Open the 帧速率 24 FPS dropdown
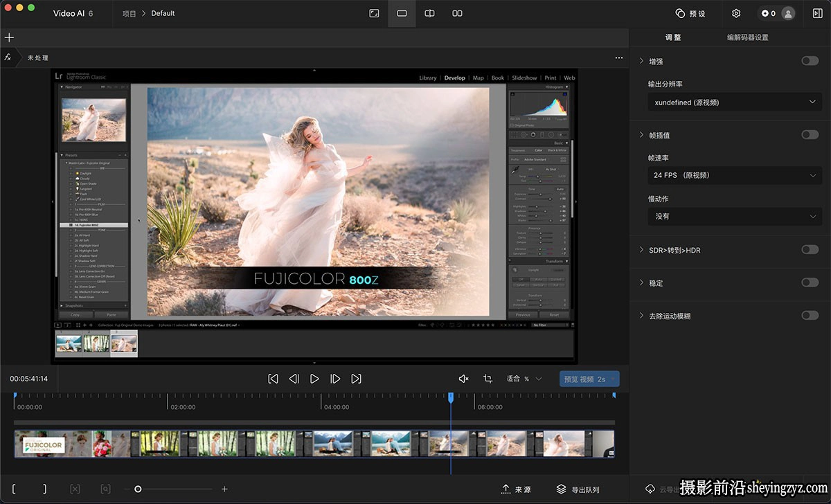This screenshot has height=504, width=831. 735,175
